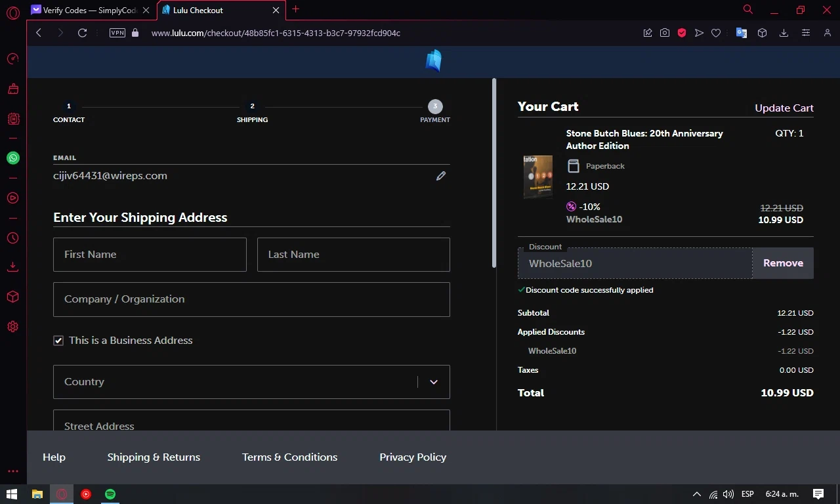
Task: Uncheck This is a Business Address
Action: click(x=58, y=341)
